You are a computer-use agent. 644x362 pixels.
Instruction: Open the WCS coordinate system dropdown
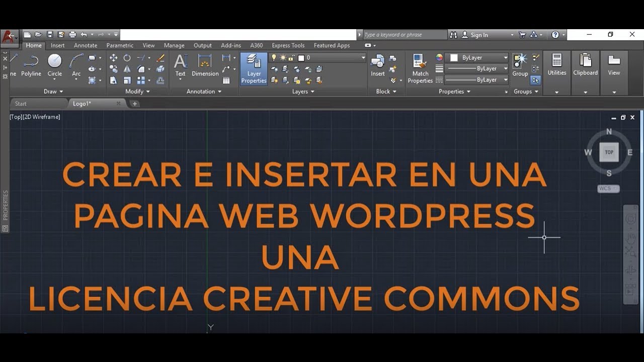coord(608,189)
